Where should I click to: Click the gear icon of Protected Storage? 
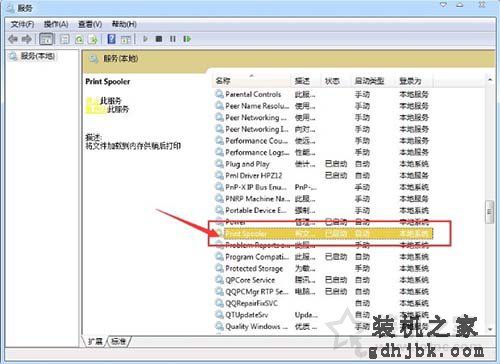(x=219, y=268)
